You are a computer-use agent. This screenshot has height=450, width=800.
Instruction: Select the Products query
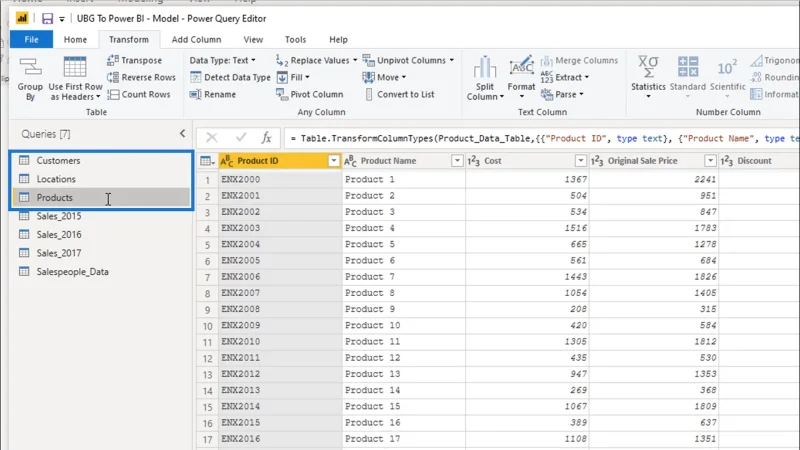pyautogui.click(x=101, y=197)
